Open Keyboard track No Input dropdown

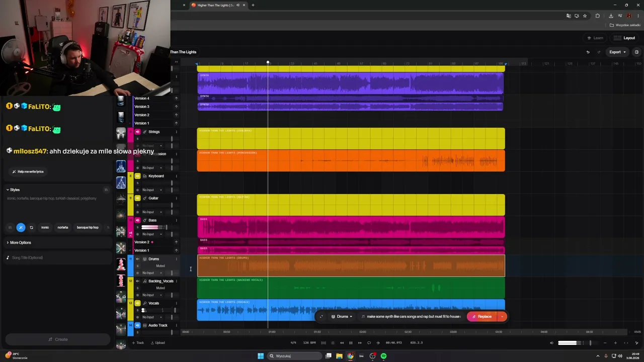[152, 190]
